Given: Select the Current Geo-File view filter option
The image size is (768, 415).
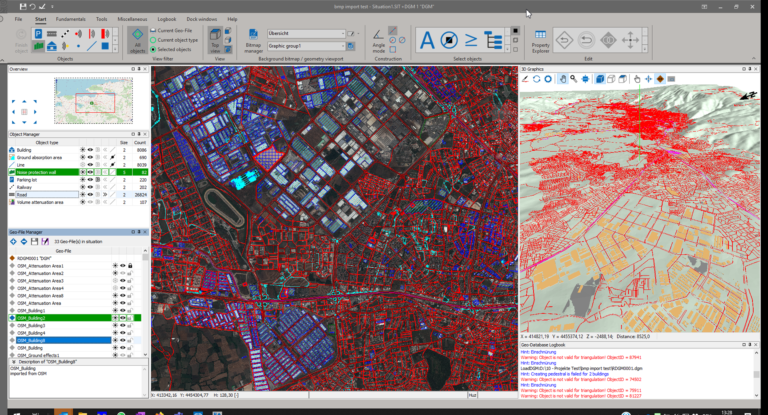Looking at the screenshot, I should pyautogui.click(x=171, y=30).
